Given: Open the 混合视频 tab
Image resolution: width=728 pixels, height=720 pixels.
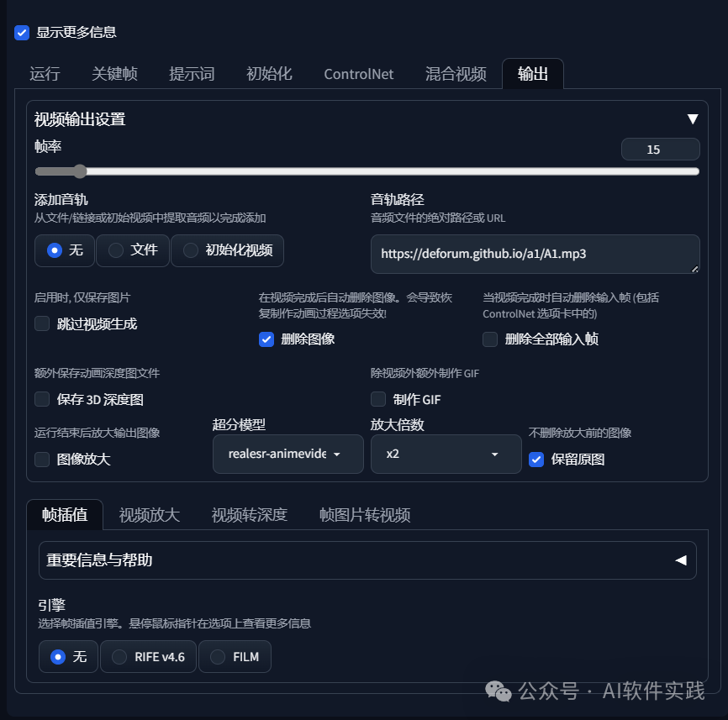Looking at the screenshot, I should click(x=456, y=74).
